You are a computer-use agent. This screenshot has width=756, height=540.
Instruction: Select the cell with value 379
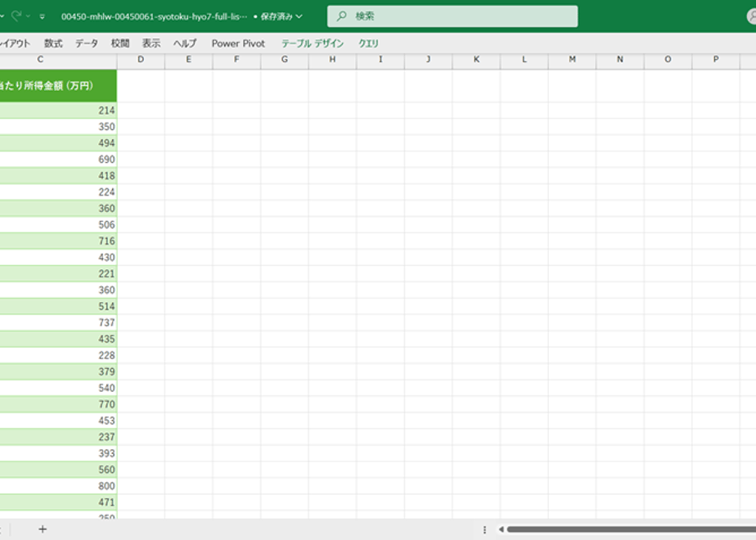[x=58, y=371]
